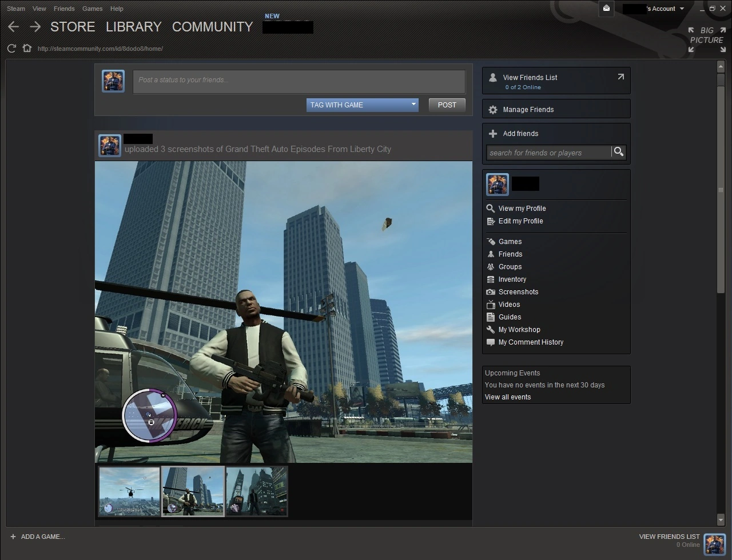
Task: Click the plus icon next to Add a Game
Action: point(13,537)
